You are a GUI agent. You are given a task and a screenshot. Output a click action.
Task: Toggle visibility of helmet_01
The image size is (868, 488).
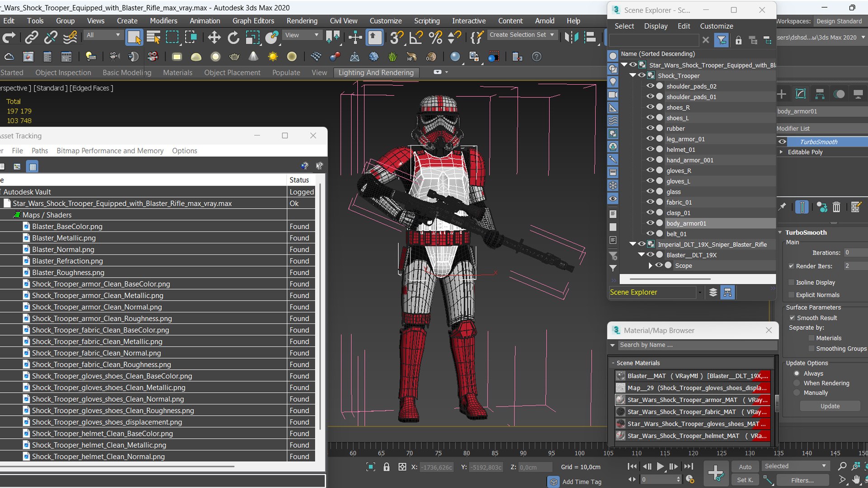(x=650, y=149)
